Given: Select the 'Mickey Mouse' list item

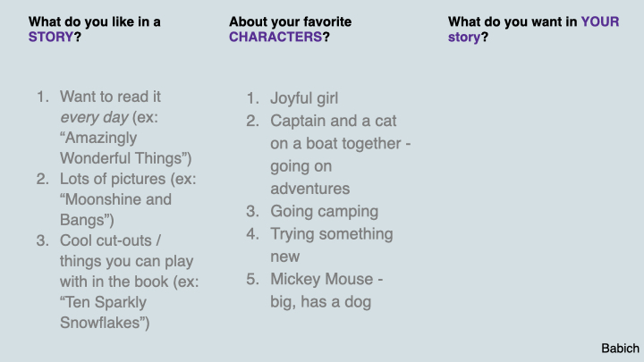Looking at the screenshot, I should (315, 290).
